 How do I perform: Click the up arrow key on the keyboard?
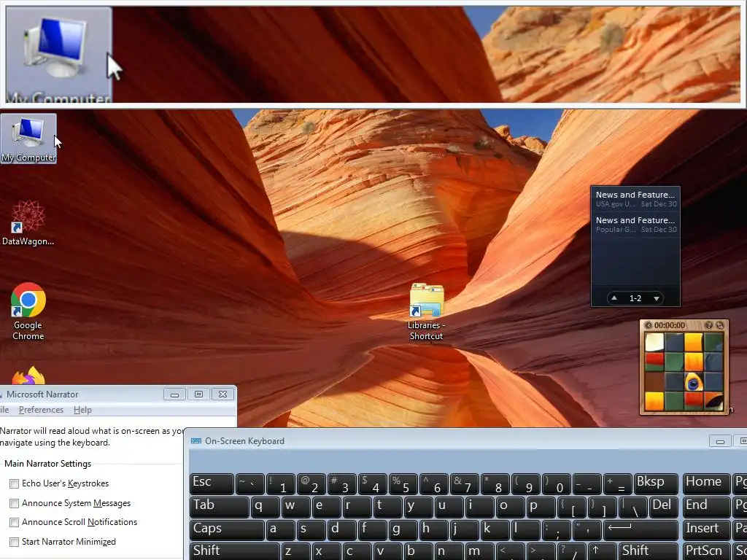point(603,552)
